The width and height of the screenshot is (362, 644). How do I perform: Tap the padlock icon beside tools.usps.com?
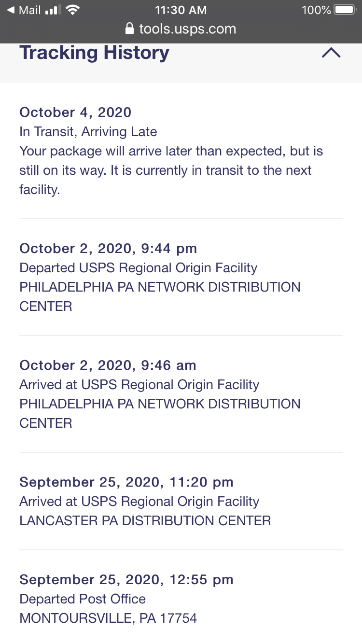tap(129, 28)
